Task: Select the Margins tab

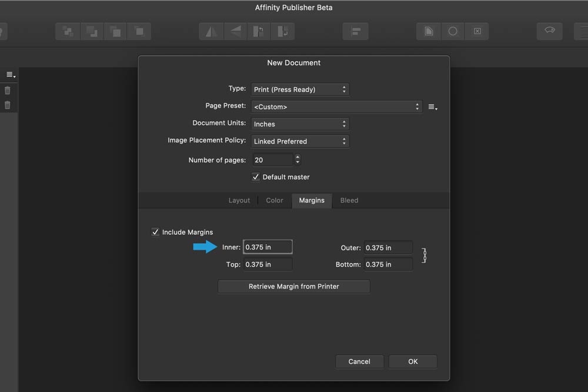Action: point(312,201)
